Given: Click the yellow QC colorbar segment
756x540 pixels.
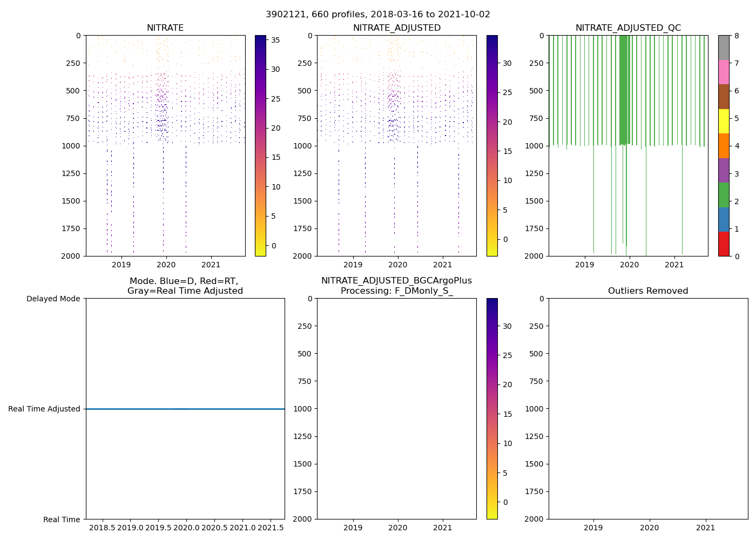Looking at the screenshot, I should (724, 121).
